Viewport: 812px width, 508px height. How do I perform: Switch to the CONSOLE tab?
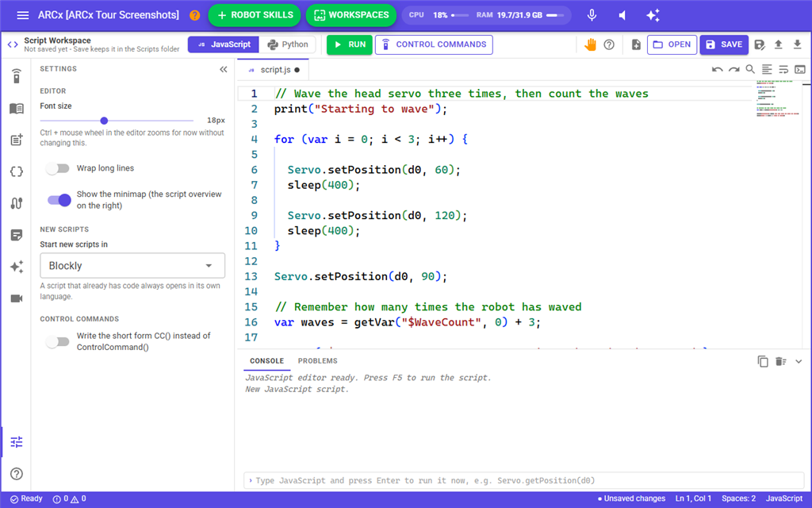266,361
